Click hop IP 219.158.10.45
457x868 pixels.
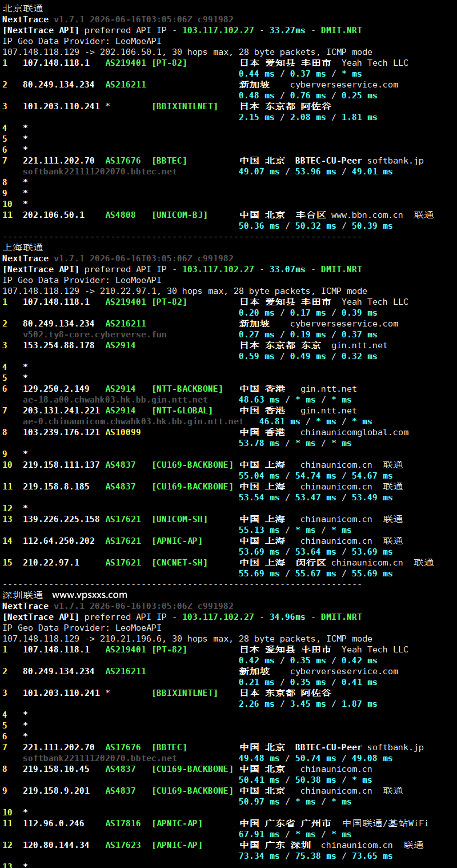[x=56, y=769]
